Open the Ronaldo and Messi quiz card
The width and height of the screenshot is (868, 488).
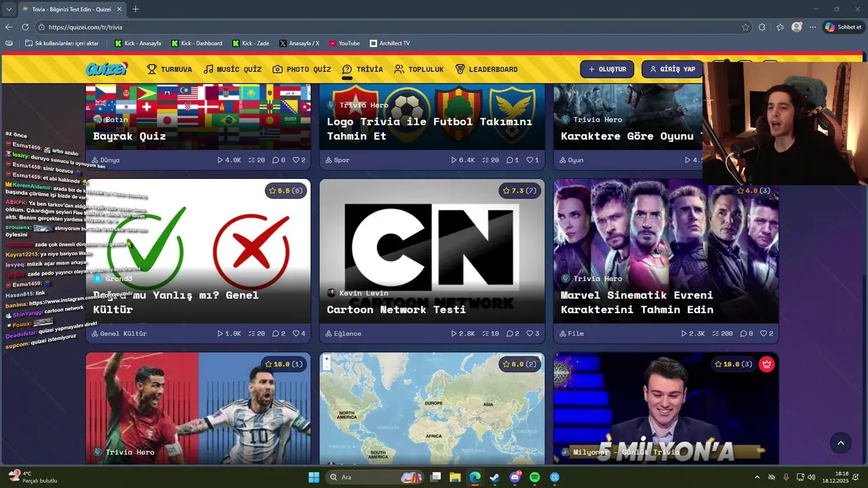198,409
